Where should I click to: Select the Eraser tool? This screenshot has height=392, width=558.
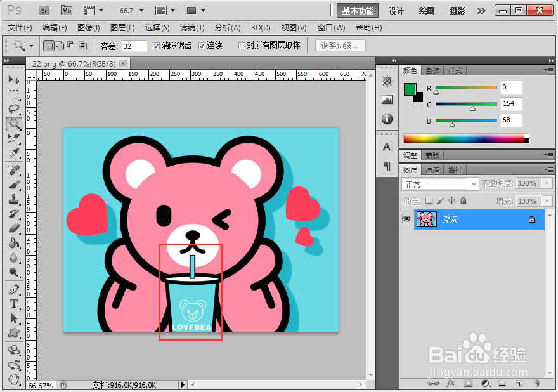[14, 228]
